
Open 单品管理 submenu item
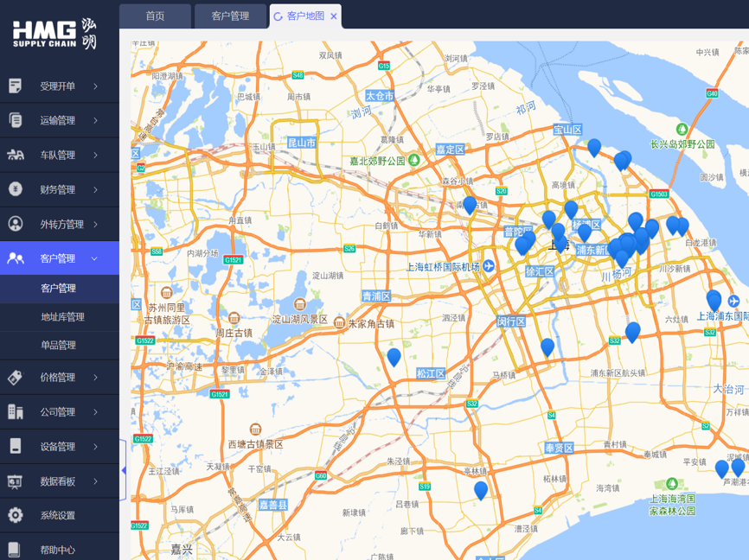59,345
